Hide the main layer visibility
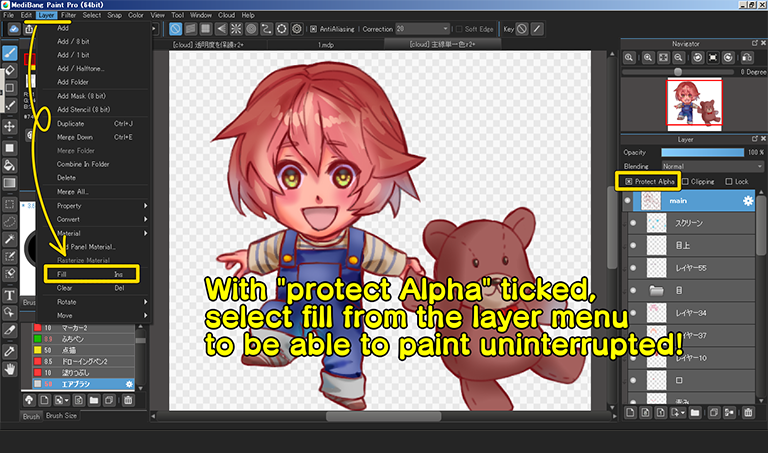Screen dimensions: 768x453 (627, 201)
